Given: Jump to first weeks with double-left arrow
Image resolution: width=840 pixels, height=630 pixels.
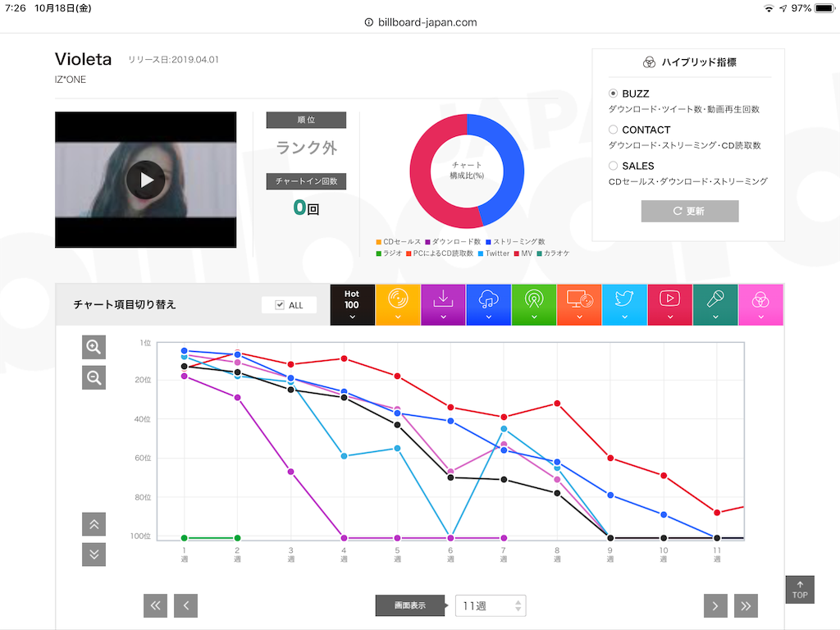Looking at the screenshot, I should point(155,606).
